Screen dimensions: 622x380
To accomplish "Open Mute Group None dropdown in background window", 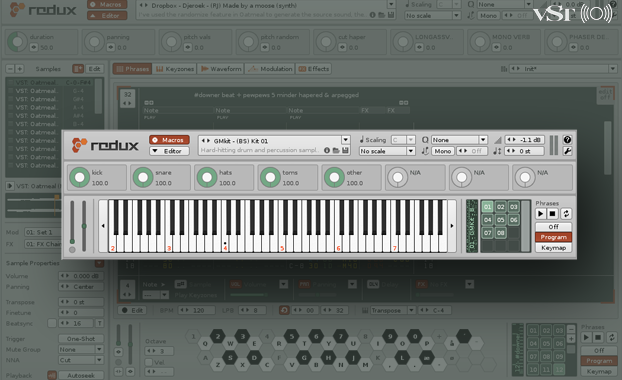I will pyautogui.click(x=81, y=349).
